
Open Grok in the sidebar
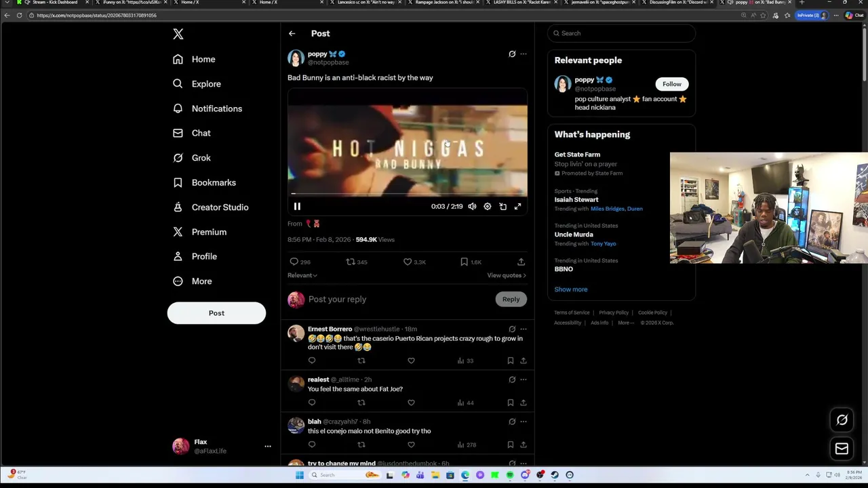191,158
